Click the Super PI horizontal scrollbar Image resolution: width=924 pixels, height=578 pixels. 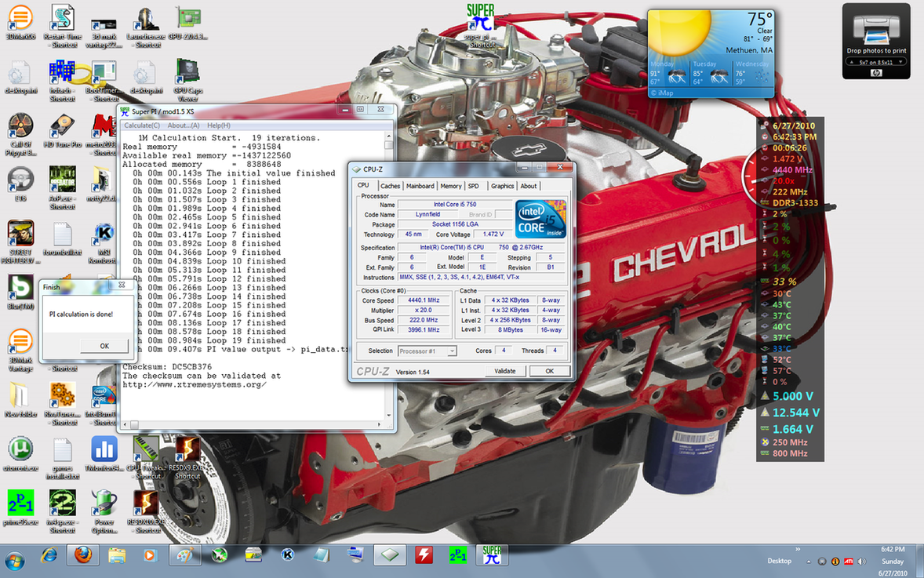pyautogui.click(x=254, y=424)
